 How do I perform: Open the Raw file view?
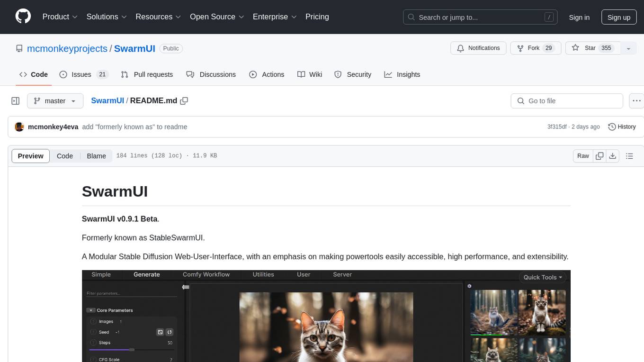tap(583, 156)
